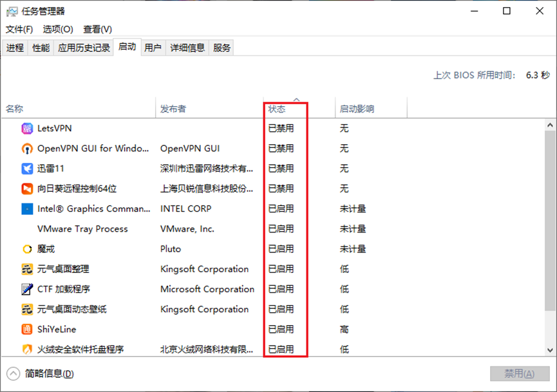Screen dimensions: 557x392
Task: Click the 6.3 秒 BIOS time value
Action: 538,75
